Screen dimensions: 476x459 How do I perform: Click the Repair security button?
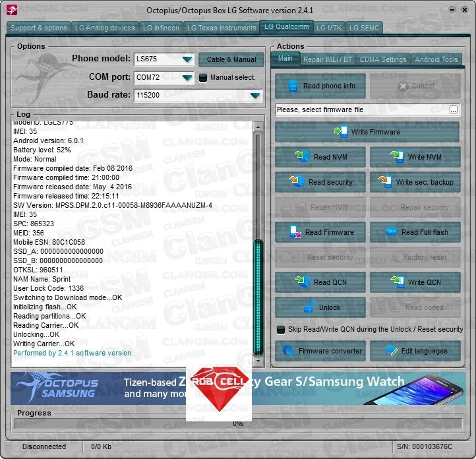coord(415,207)
